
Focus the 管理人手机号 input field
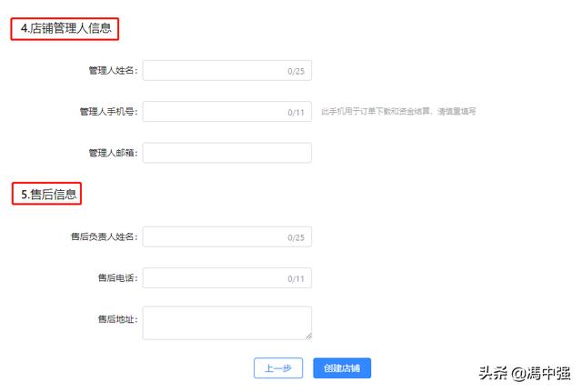(x=226, y=111)
